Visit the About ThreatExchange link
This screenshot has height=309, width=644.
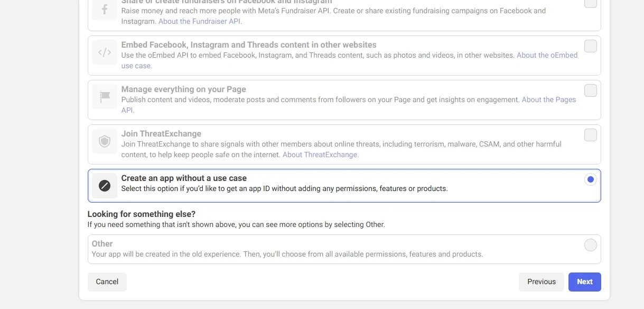point(321,154)
